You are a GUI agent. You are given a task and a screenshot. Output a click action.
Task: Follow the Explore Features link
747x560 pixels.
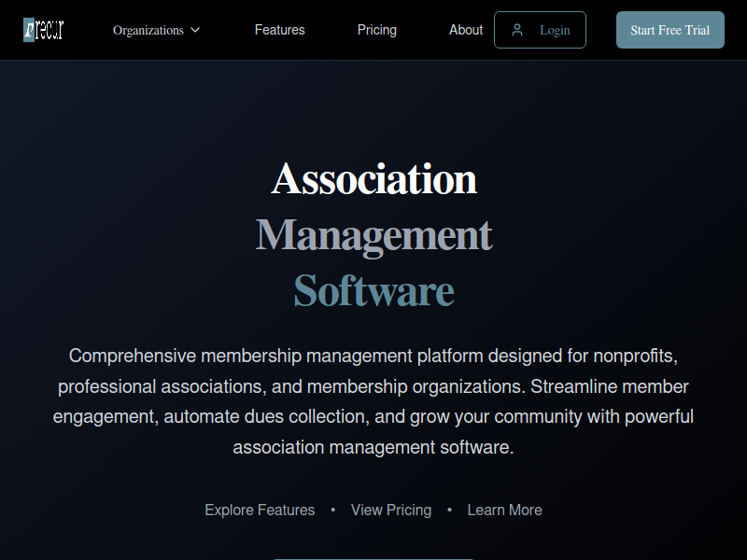[260, 510]
